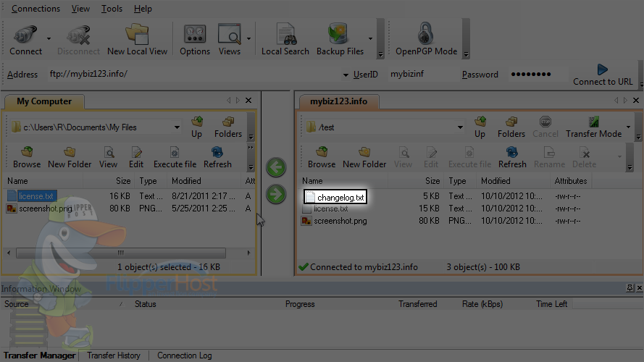The image size is (644, 362).
Task: Expand the Address history dropdown
Action: pos(346,75)
